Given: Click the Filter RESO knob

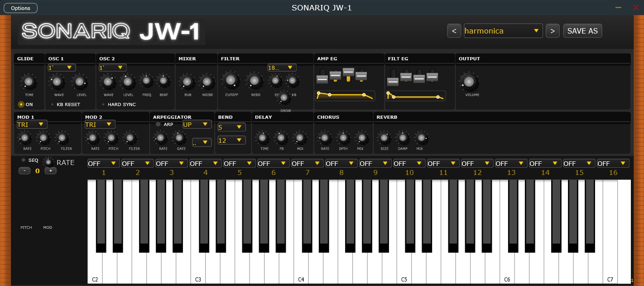Looking at the screenshot, I should (x=255, y=81).
